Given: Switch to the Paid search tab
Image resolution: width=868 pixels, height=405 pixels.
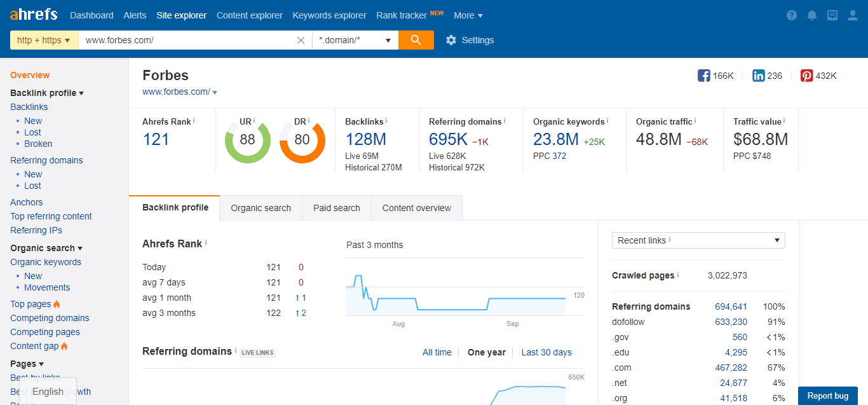Looking at the screenshot, I should (337, 208).
